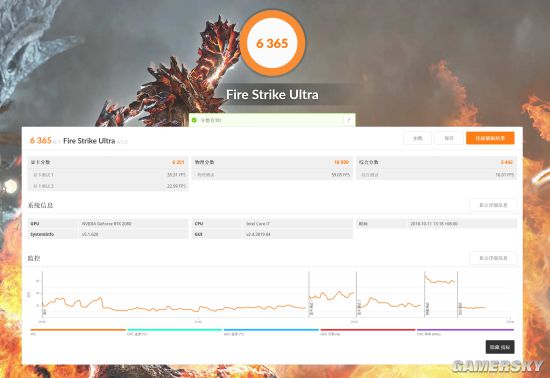Viewport: 550px width, 378px height.
Task: Click the FPS peak in monitoring graph
Action: pos(425,276)
